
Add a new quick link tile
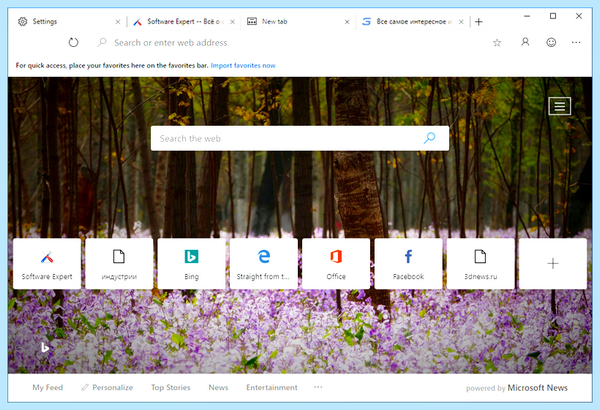pyautogui.click(x=553, y=263)
